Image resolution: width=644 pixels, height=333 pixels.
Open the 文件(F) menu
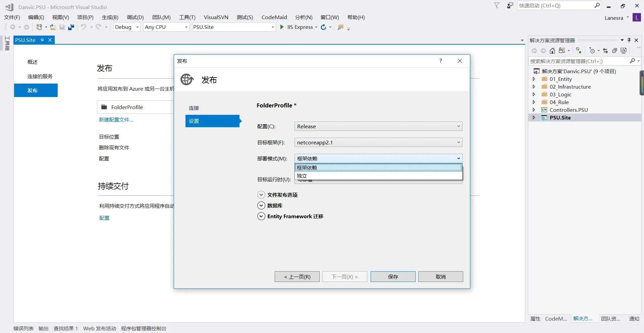(x=12, y=17)
